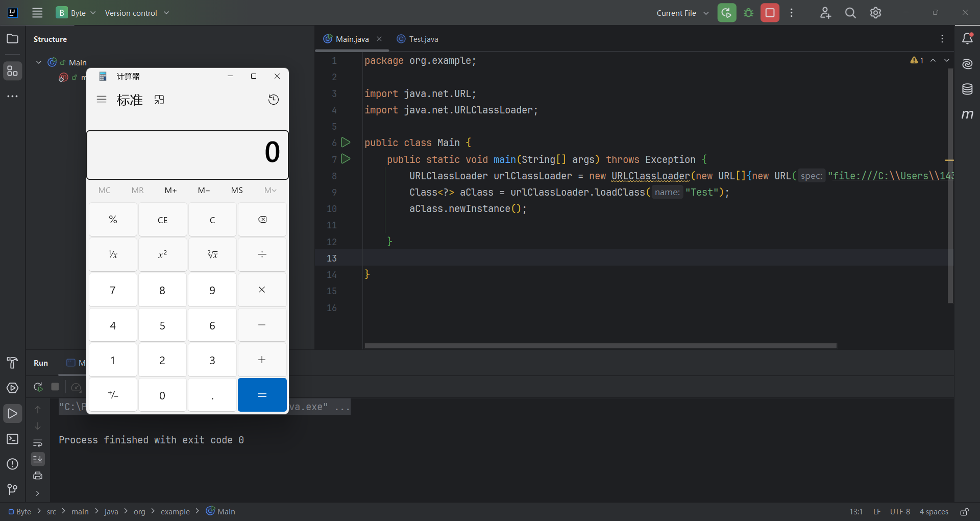This screenshot has width=980, height=521.
Task: Click the warning stripe marker on editor
Action: (x=949, y=160)
